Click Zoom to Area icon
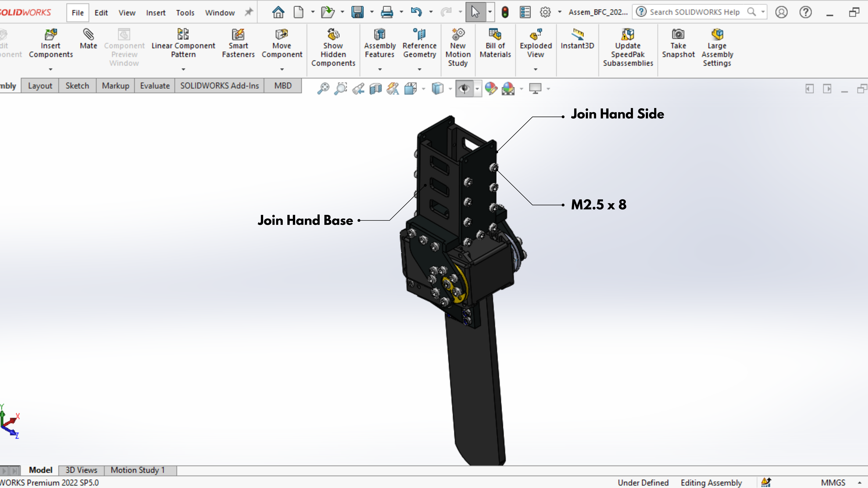The width and height of the screenshot is (868, 488). point(341,89)
